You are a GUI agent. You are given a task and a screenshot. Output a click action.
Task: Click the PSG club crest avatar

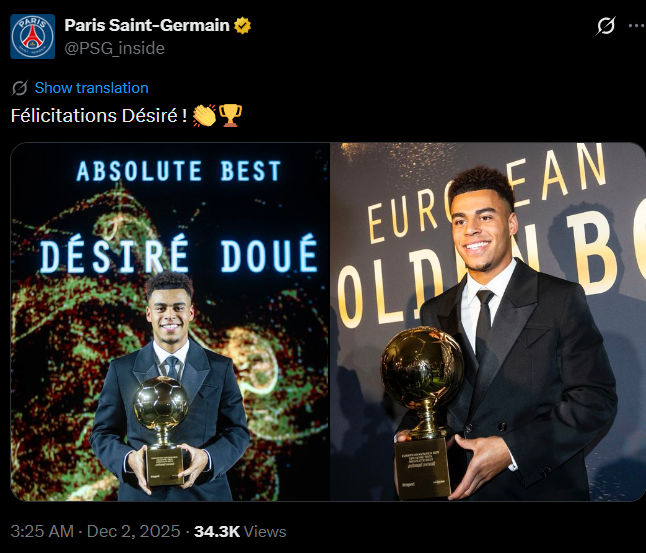click(33, 36)
